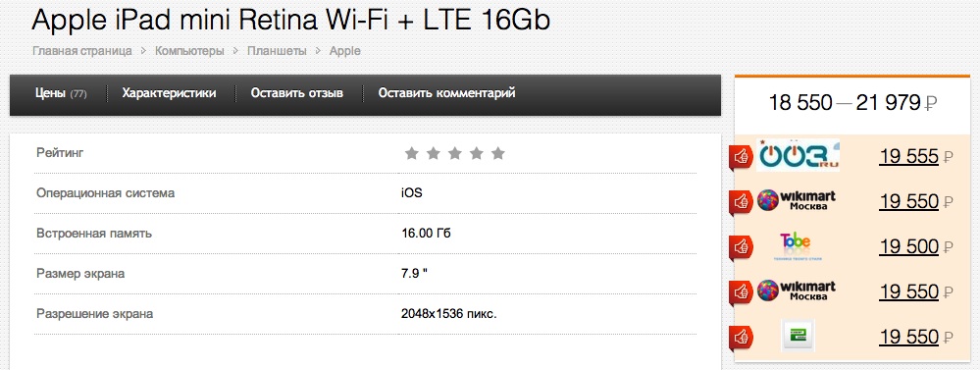The height and width of the screenshot is (370, 980).
Task: Open the Компьютеры breadcrumb link
Action: [x=189, y=51]
